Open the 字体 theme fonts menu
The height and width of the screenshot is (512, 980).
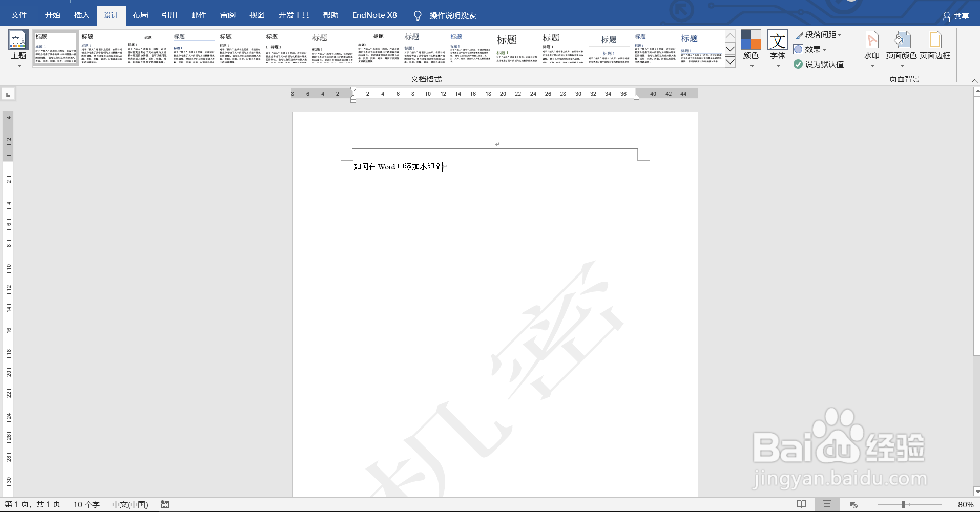(777, 49)
